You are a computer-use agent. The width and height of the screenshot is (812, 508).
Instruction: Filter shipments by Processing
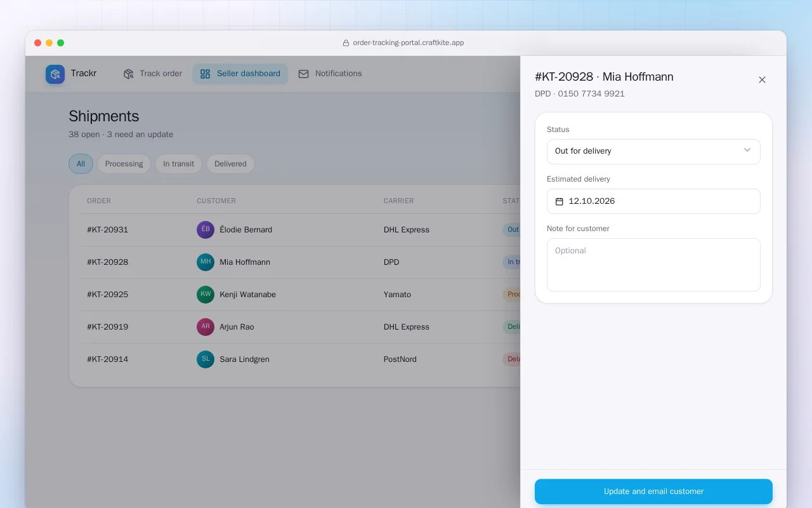click(124, 164)
